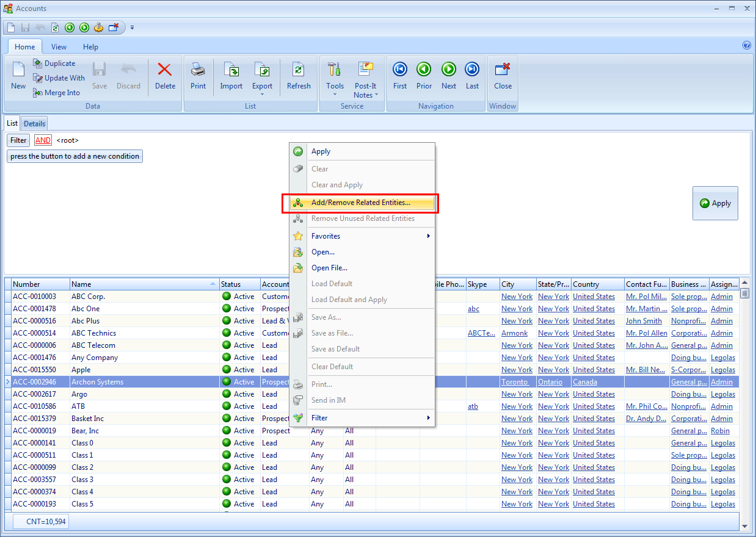Select account number ACC-0000193
Screen dimensions: 756x537
pos(34,504)
